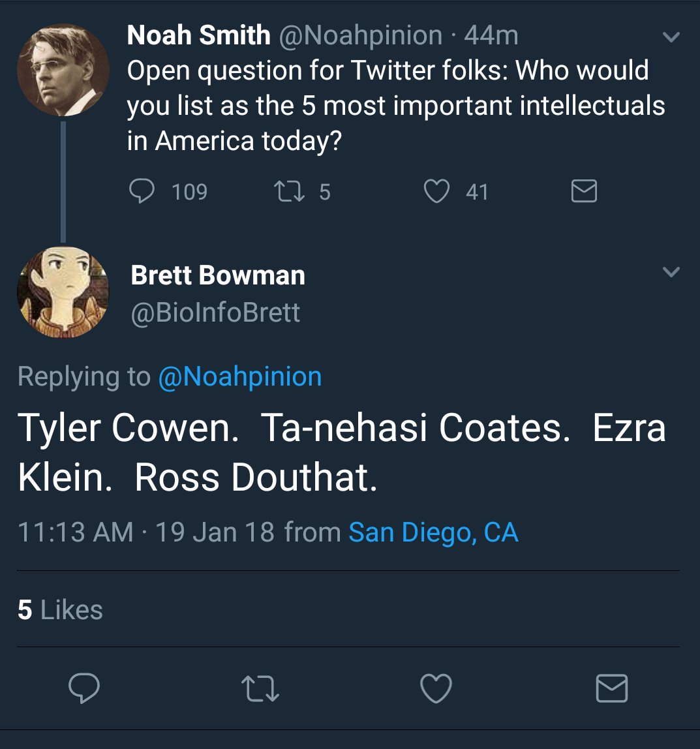The width and height of the screenshot is (700, 749).
Task: Open dropdown menu on Brett Bowman's tweet
Action: (x=671, y=271)
